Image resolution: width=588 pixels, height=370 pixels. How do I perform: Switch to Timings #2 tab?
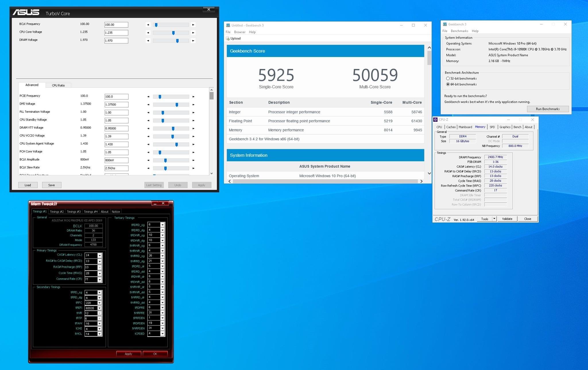coord(57,212)
